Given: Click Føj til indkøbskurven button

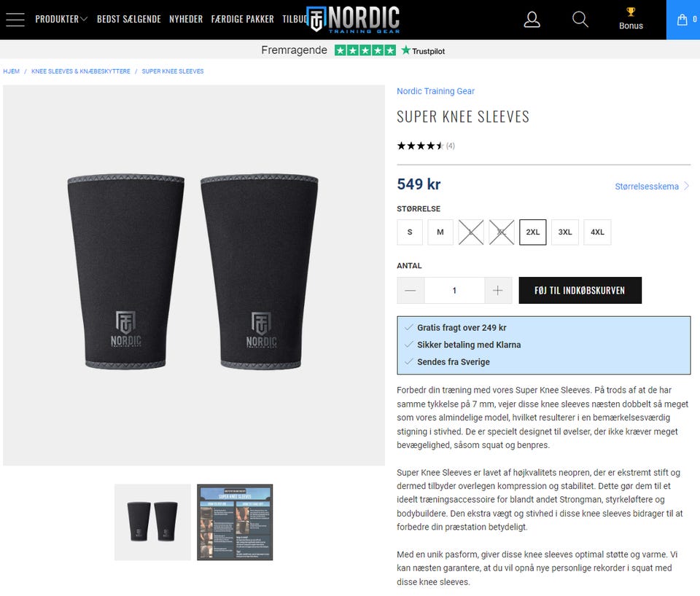Looking at the screenshot, I should [580, 291].
